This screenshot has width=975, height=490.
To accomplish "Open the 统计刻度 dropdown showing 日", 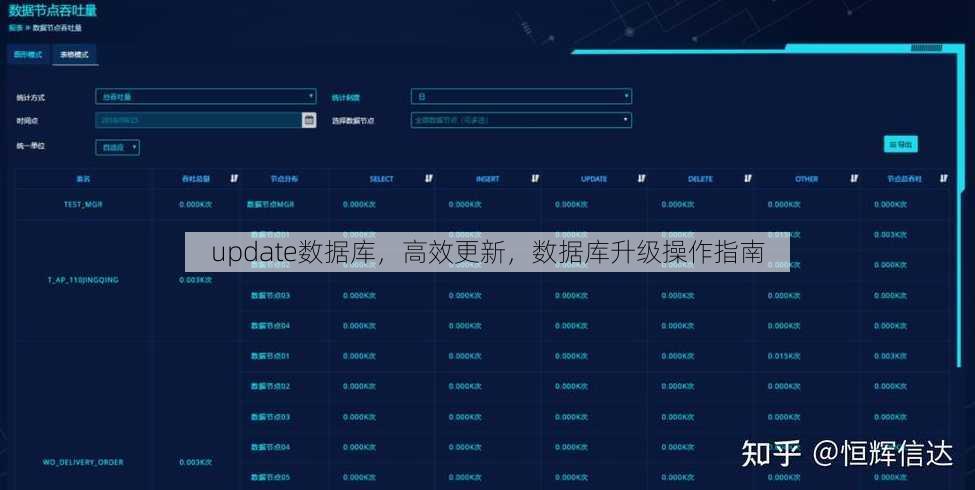I will point(521,96).
